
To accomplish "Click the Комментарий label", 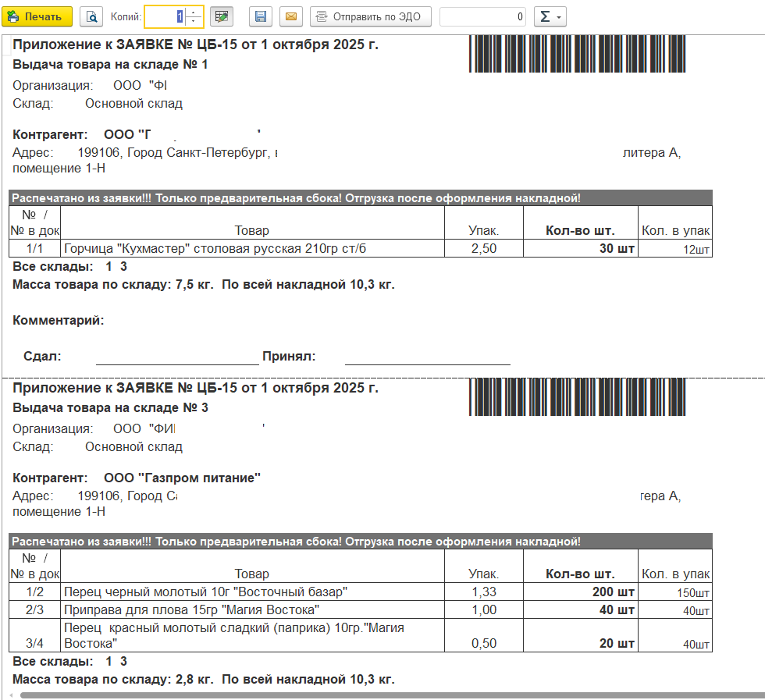I will tap(59, 321).
